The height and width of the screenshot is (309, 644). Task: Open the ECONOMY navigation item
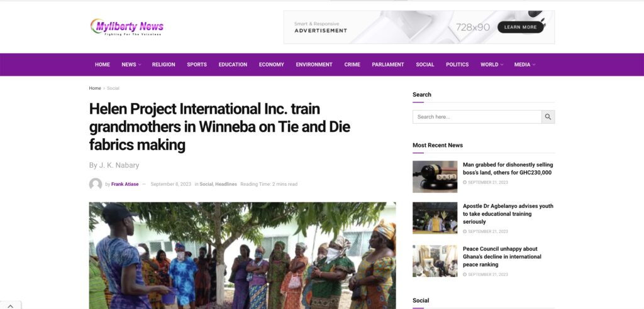coord(271,65)
